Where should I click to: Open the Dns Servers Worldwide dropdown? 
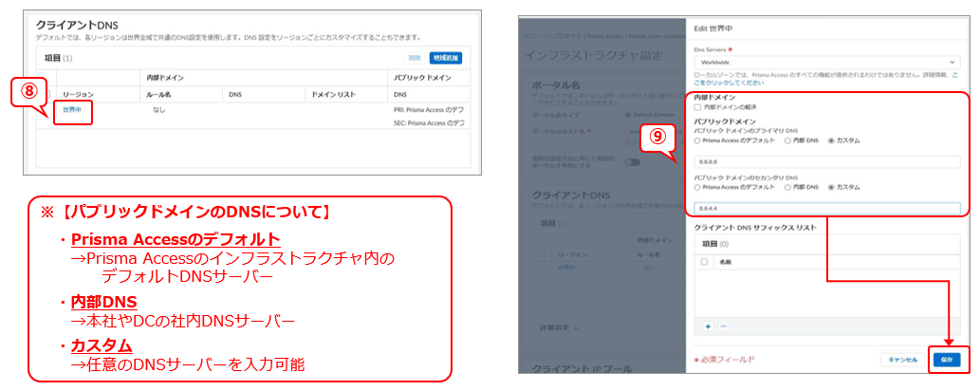[827, 63]
